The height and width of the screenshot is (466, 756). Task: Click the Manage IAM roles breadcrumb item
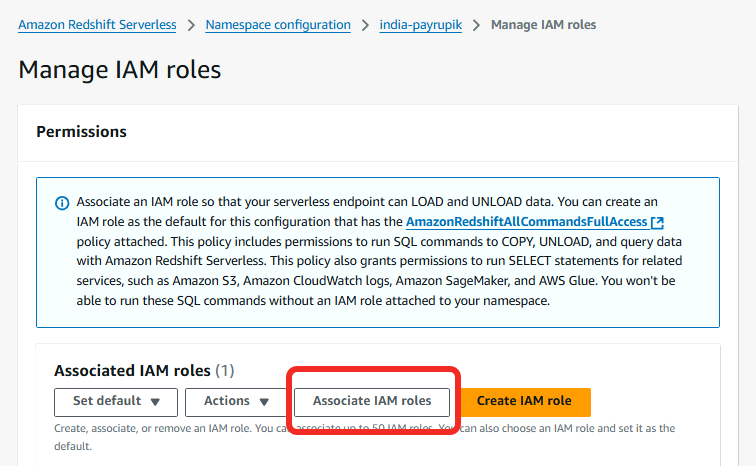tap(543, 25)
